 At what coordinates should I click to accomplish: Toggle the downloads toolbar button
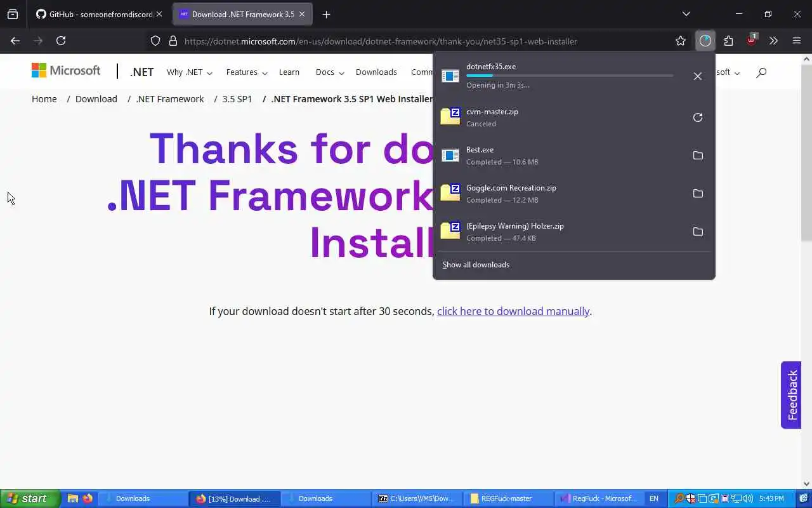click(x=705, y=41)
